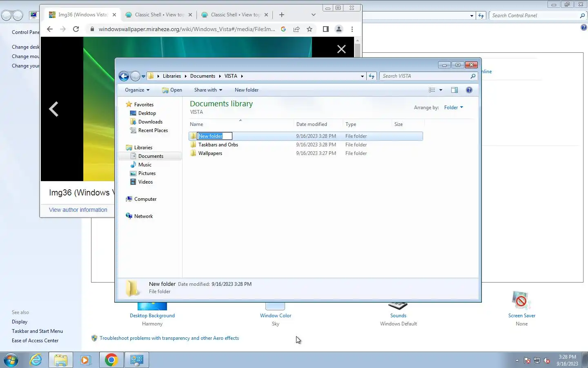588x368 pixels.
Task: Sort by Name column
Action: tap(241, 124)
